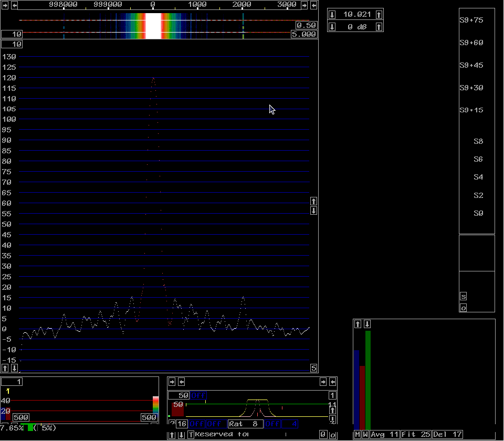The image size is (504, 441).
Task: Click the down arrow left of the 10.021 frequency
Action: tap(332, 14)
